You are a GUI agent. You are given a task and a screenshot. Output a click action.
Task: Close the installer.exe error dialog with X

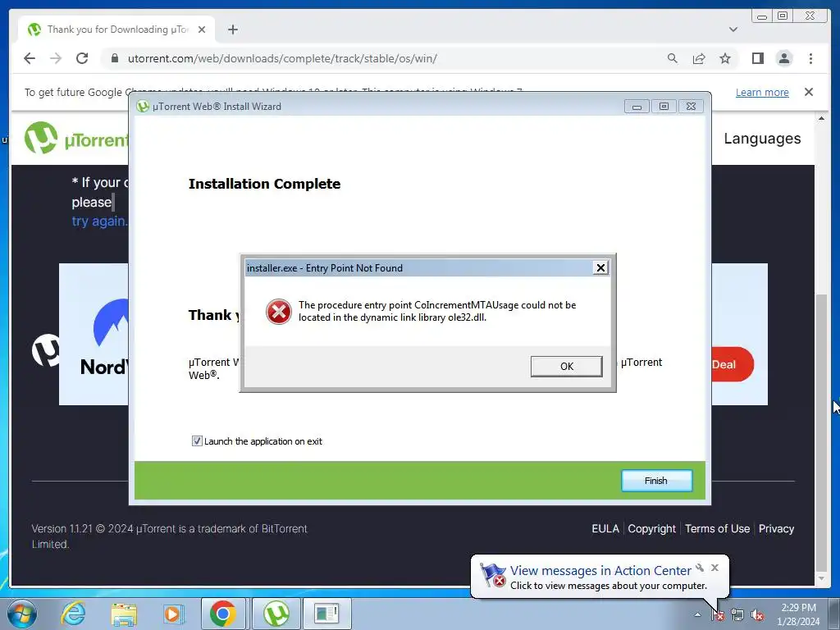[x=600, y=268]
